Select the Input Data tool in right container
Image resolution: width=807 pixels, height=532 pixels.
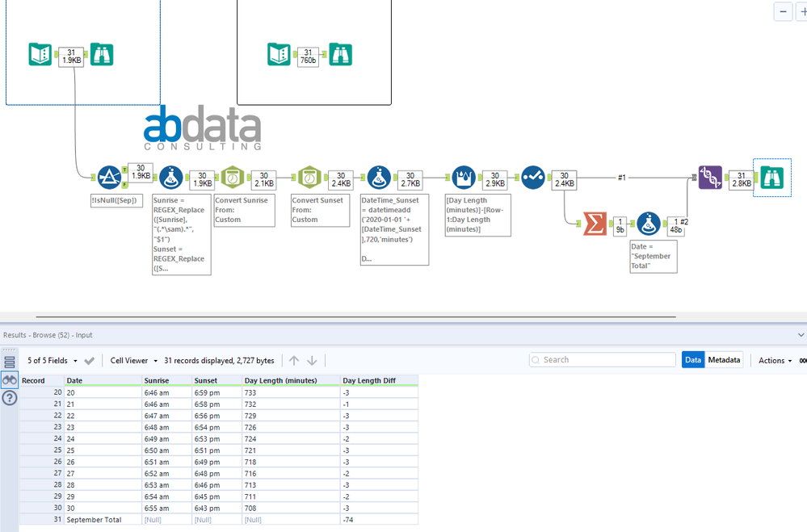point(279,54)
